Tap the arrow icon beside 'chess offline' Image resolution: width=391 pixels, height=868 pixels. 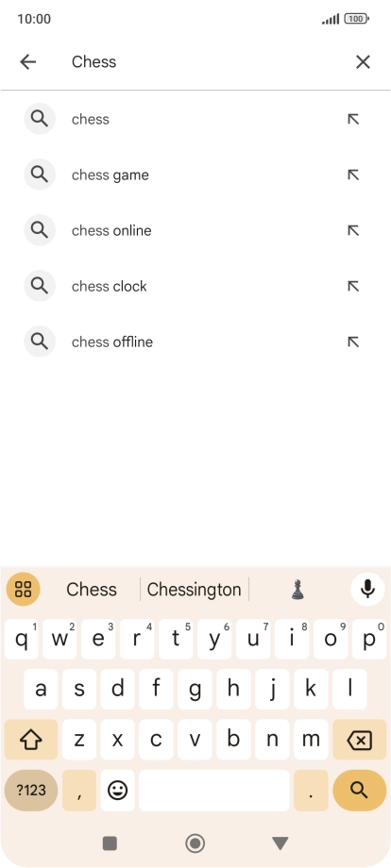(x=353, y=342)
